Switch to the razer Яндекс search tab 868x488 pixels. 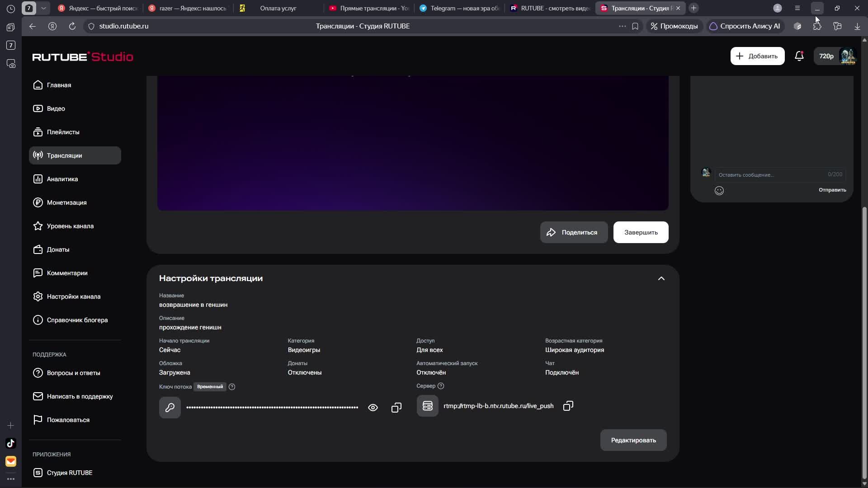tap(188, 8)
